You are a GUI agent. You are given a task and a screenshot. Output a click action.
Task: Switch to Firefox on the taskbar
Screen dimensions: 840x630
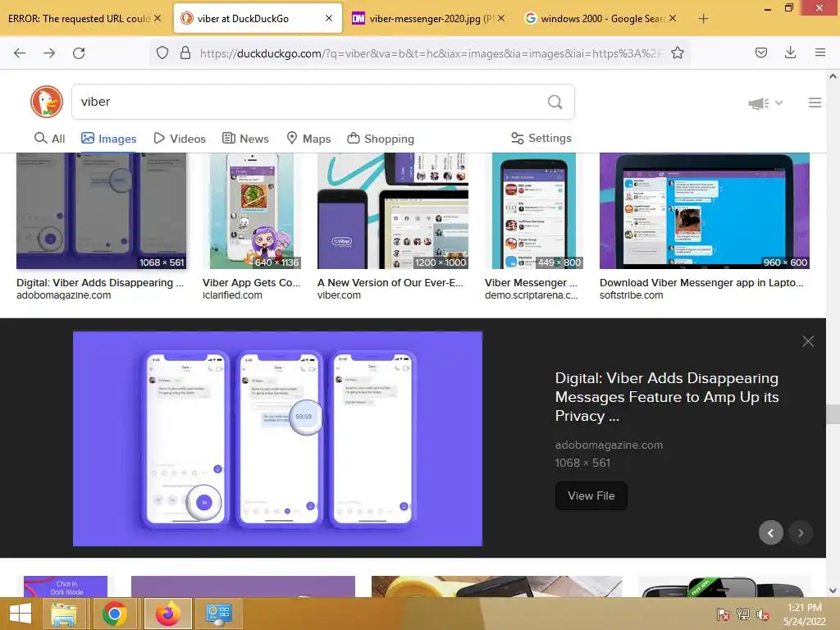(x=167, y=614)
